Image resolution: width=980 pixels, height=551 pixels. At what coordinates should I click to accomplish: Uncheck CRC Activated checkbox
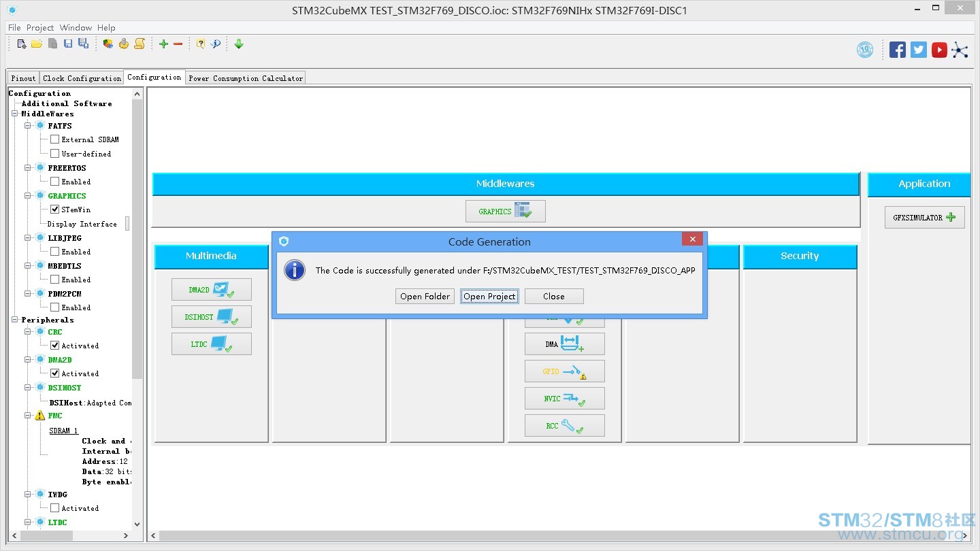point(55,345)
